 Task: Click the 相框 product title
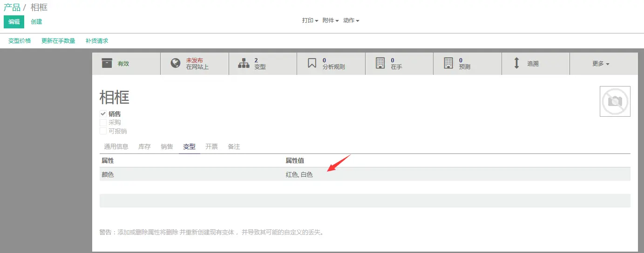pyautogui.click(x=115, y=97)
